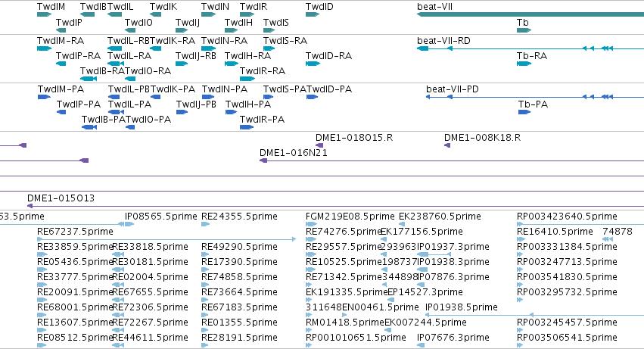Click the DME1-016N21 clone label
The width and height of the screenshot is (644, 349).
(x=294, y=153)
